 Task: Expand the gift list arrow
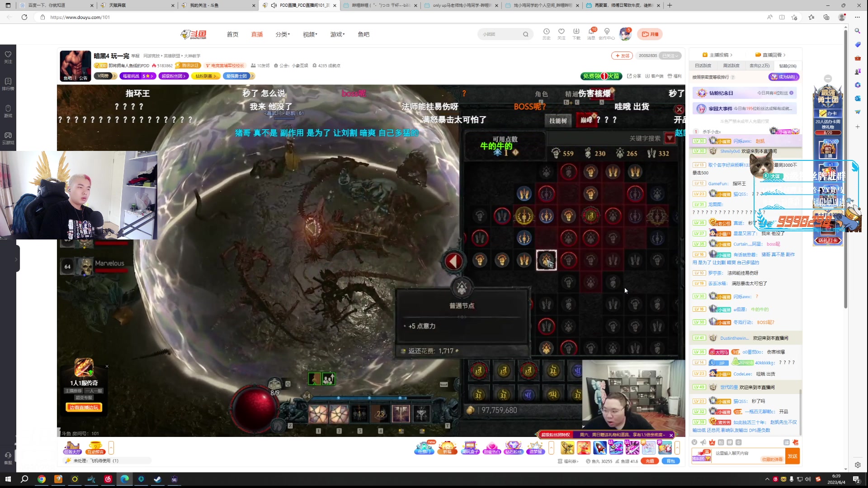(677, 448)
